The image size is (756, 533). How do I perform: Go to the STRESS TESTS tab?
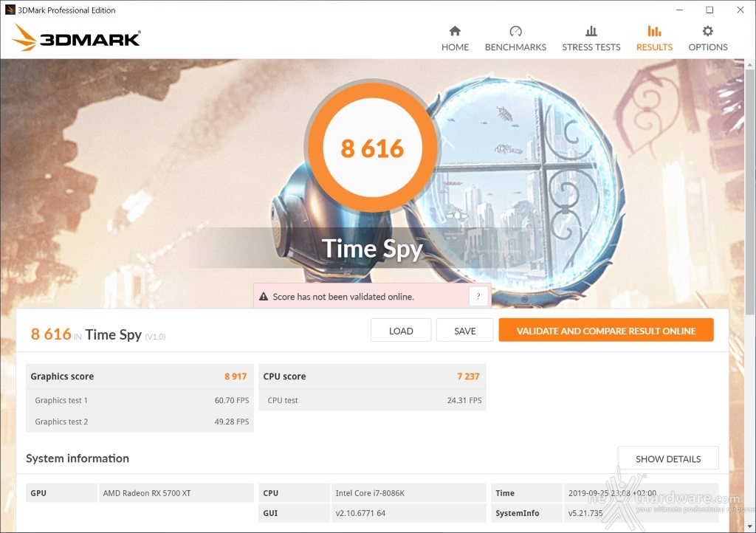point(591,47)
